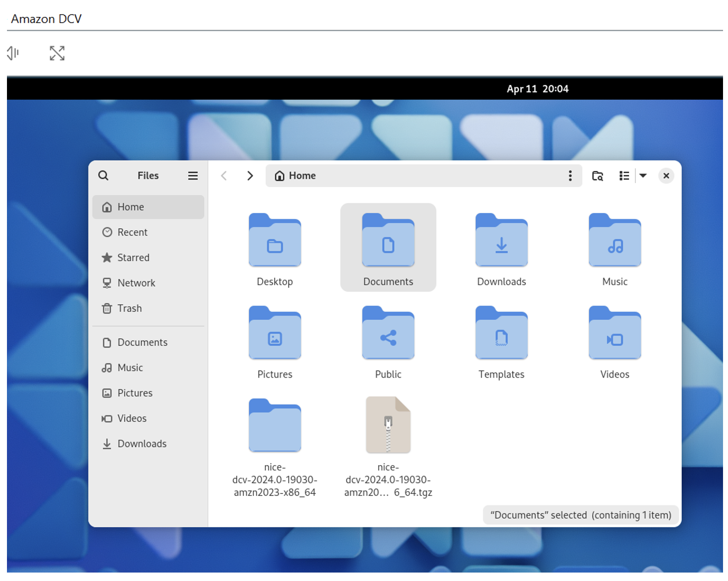Go forward with the right arrow

pos(250,176)
